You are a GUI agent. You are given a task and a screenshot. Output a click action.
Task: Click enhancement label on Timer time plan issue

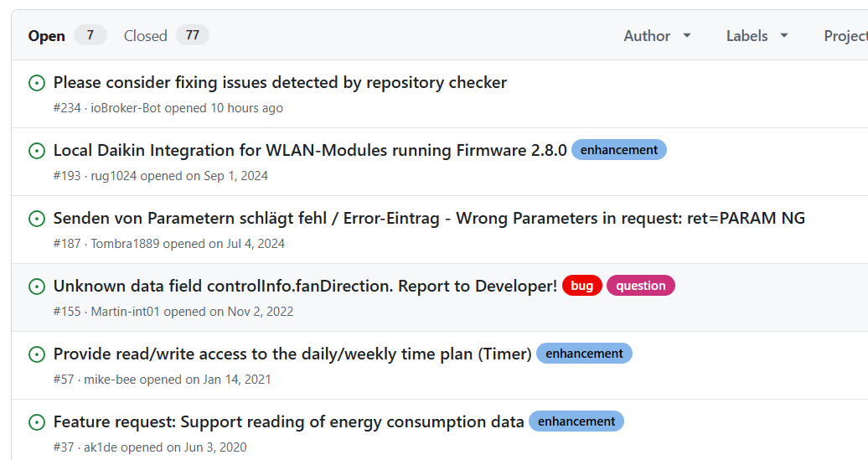click(x=584, y=354)
